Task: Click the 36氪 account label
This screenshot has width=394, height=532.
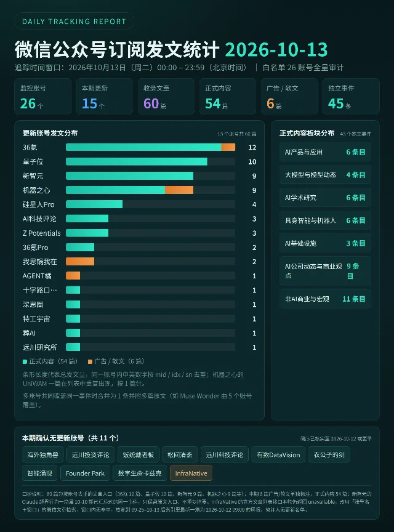Action: point(30,147)
